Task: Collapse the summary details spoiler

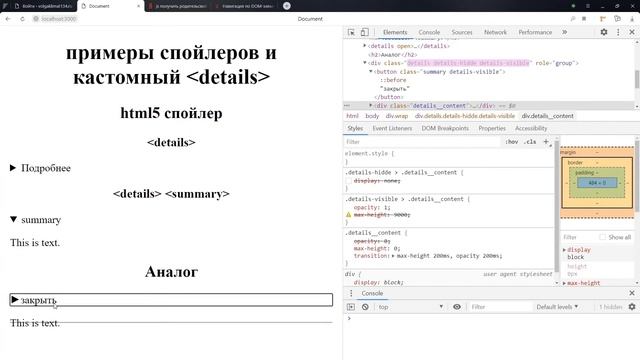Action: pyautogui.click(x=36, y=220)
